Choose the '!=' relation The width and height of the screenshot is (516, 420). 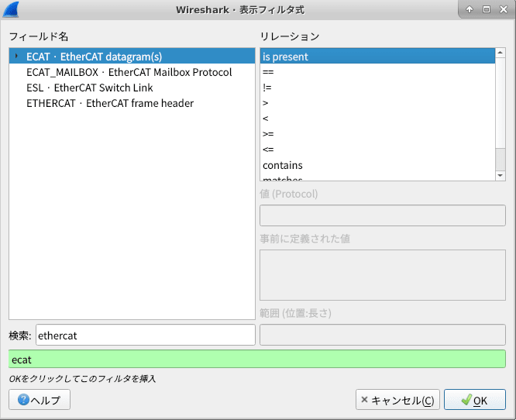[377, 88]
